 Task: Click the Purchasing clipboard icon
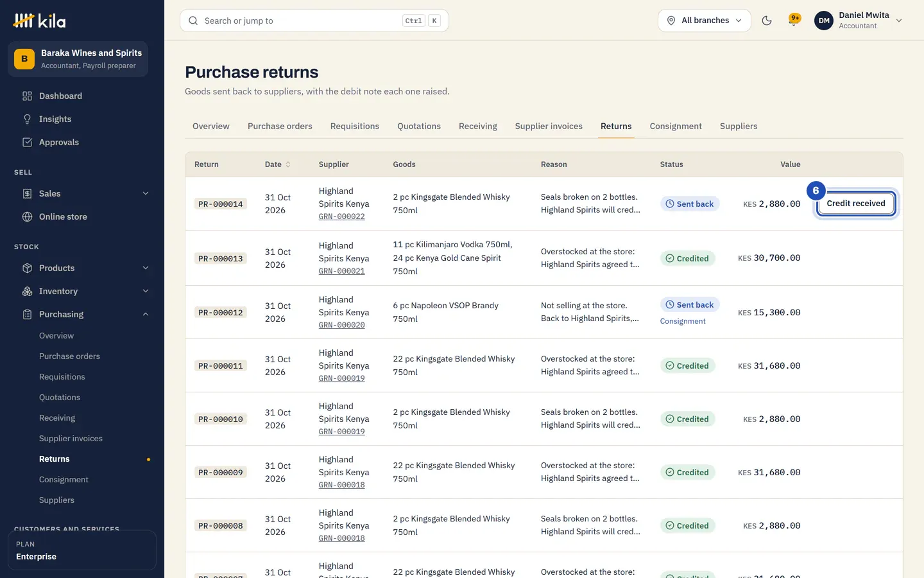point(27,315)
